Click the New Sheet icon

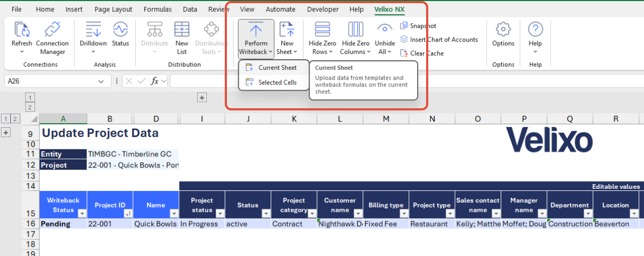pyautogui.click(x=287, y=29)
